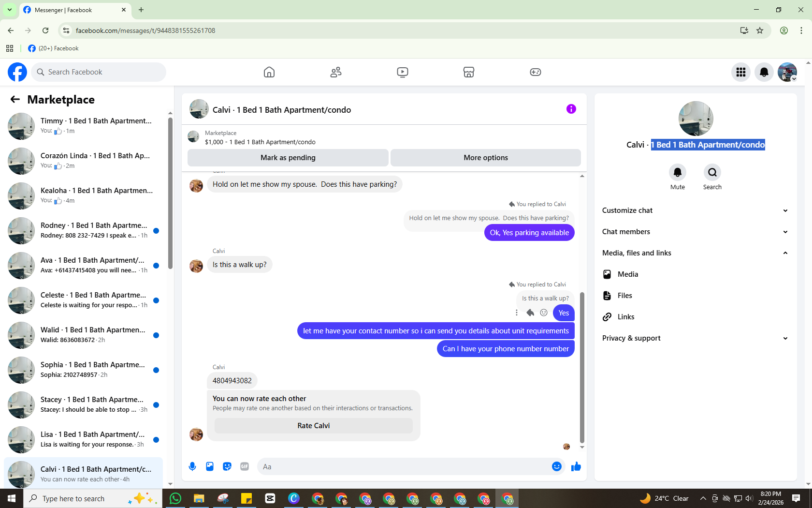
Task: Collapse Media, files and links section
Action: point(696,253)
